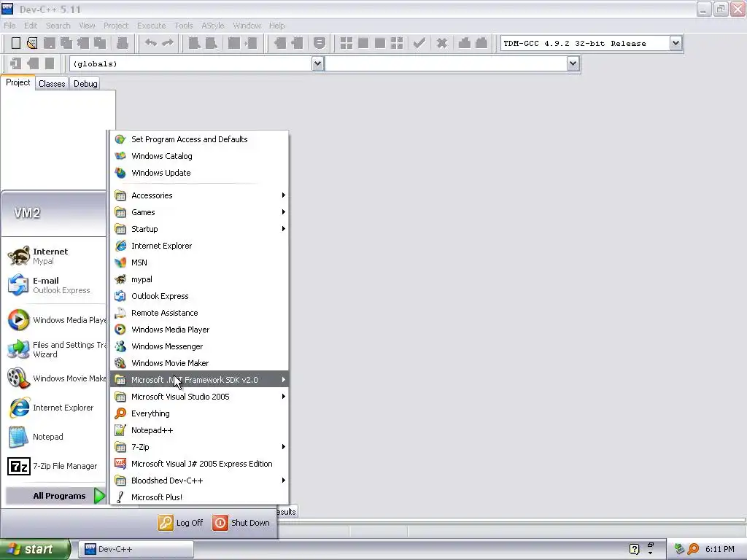Open Microsoft Visual J# 2005 Express Edition
Screen dimensions: 747x560
199,464
